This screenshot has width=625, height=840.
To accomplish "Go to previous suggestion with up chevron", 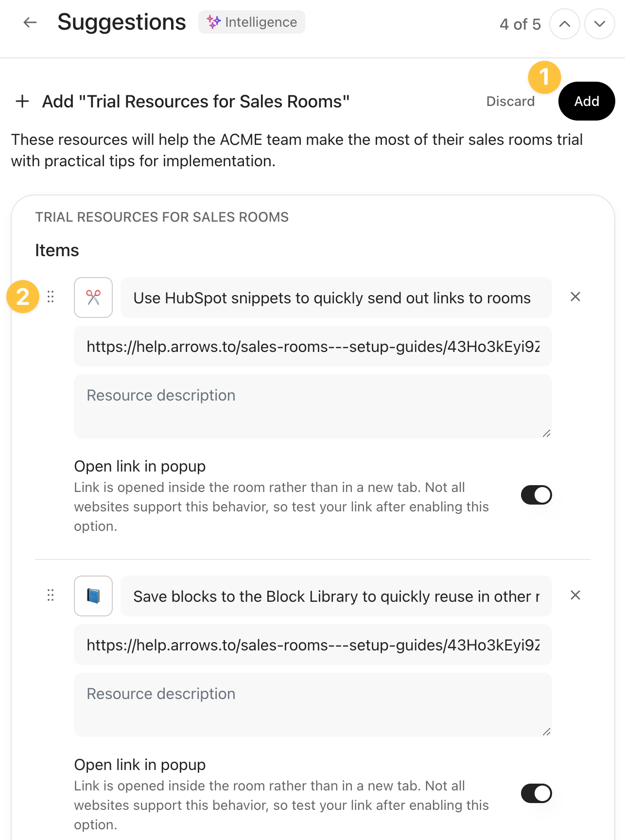I will tap(564, 24).
